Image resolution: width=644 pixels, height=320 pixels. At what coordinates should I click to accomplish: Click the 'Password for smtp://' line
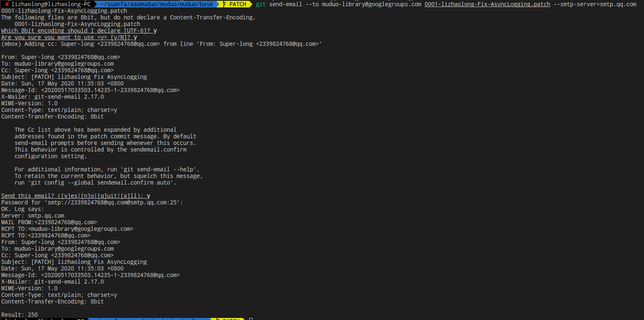pyautogui.click(x=92, y=202)
